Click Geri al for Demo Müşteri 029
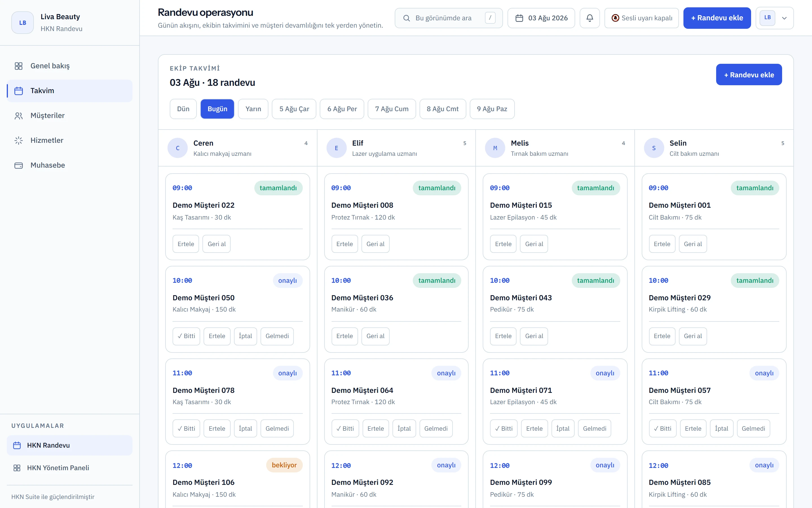This screenshot has height=508, width=812. pos(692,336)
